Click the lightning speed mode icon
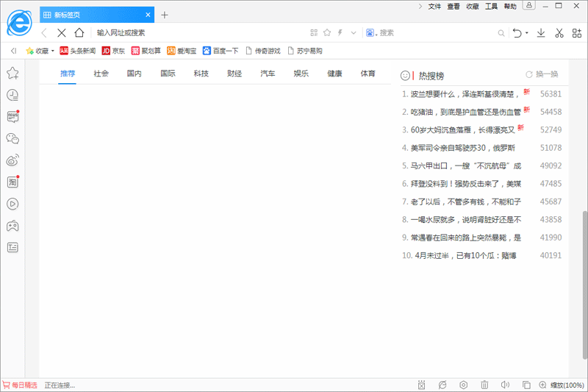The height and width of the screenshot is (392, 588). pos(340,32)
